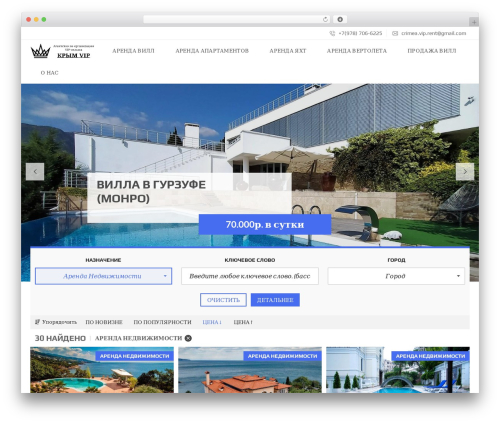The width and height of the screenshot is (500, 423).
Task: Click the Упорядочить label
Action: (x=59, y=322)
